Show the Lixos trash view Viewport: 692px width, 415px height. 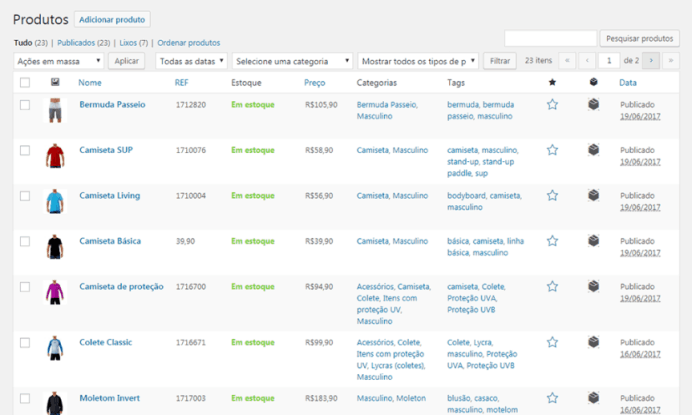coord(132,43)
